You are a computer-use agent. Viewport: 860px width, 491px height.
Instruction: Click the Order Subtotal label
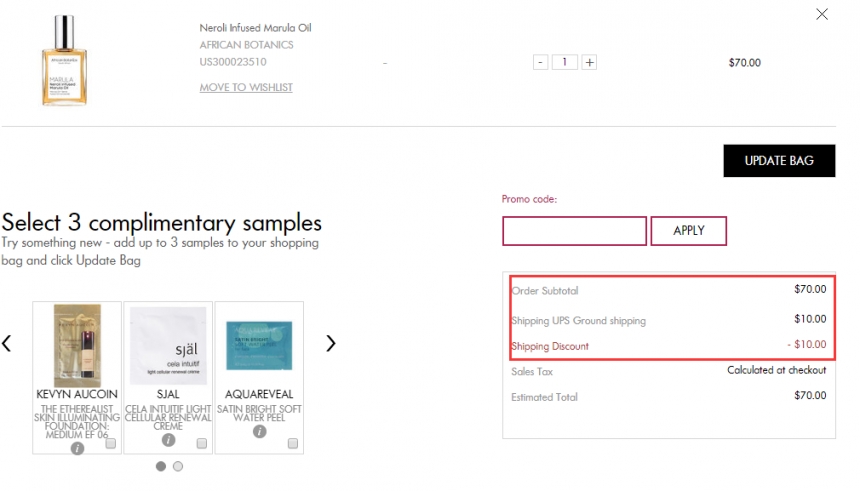coord(545,291)
